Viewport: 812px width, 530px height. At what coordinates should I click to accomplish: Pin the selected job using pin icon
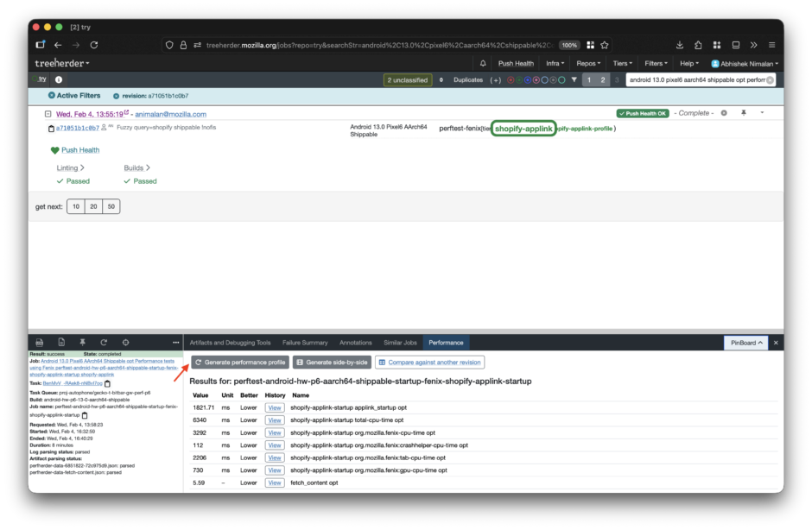click(x=83, y=342)
